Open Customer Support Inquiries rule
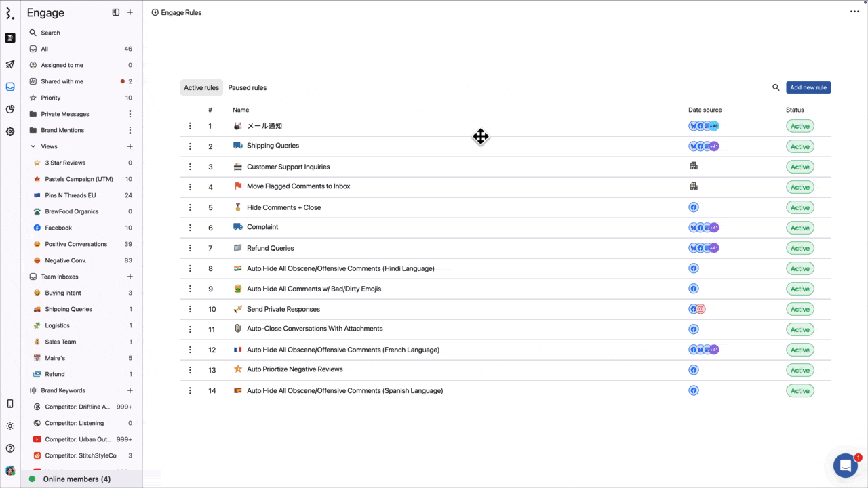The image size is (868, 488). click(288, 167)
